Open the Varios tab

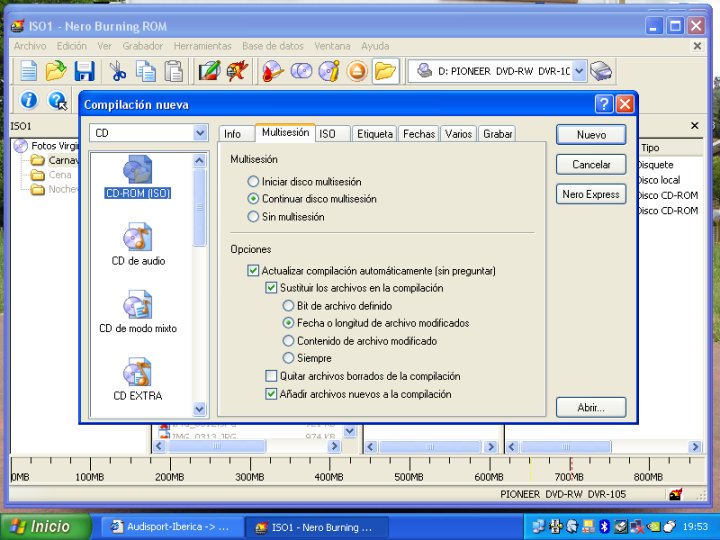pos(458,134)
